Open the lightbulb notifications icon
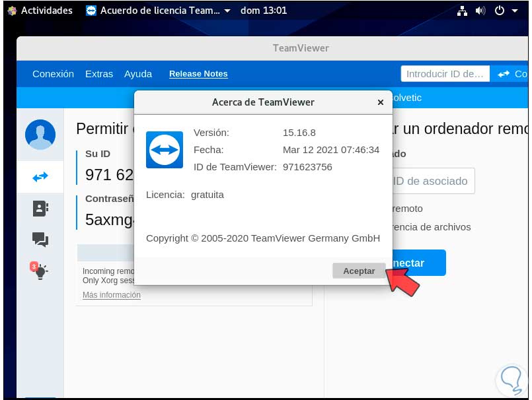532x400 pixels. click(x=40, y=271)
